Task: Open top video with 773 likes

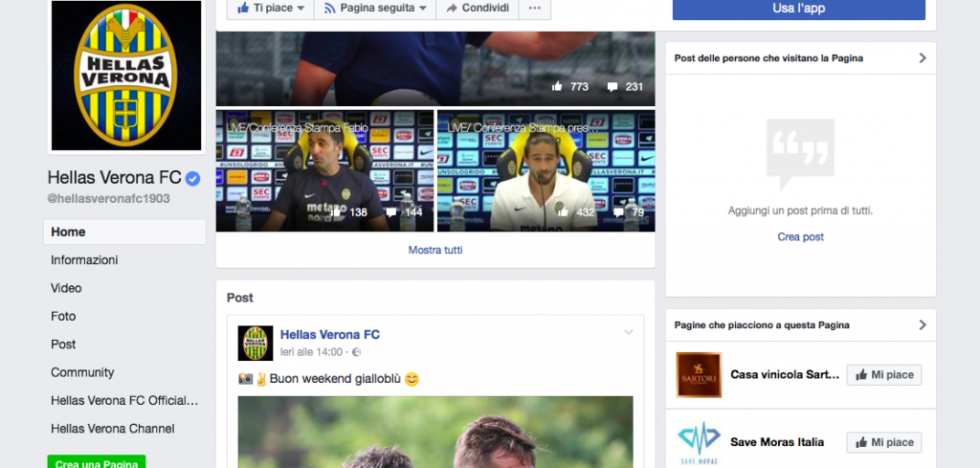Action: (435, 69)
